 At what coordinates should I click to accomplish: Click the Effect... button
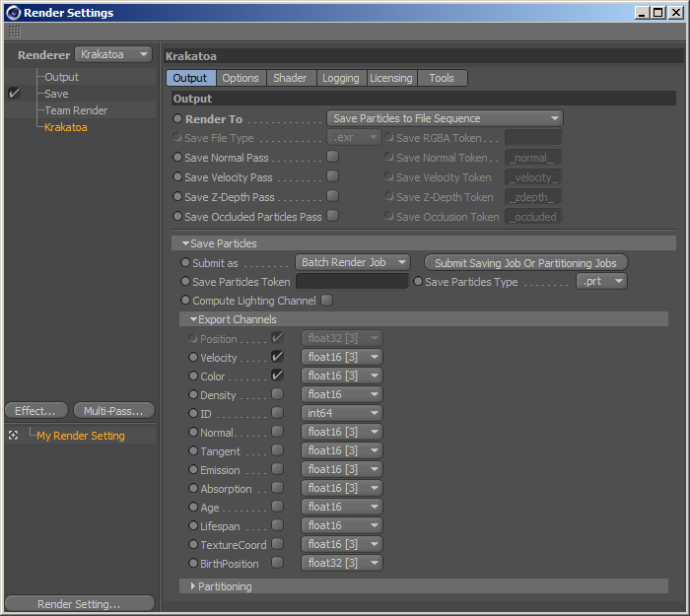[35, 411]
